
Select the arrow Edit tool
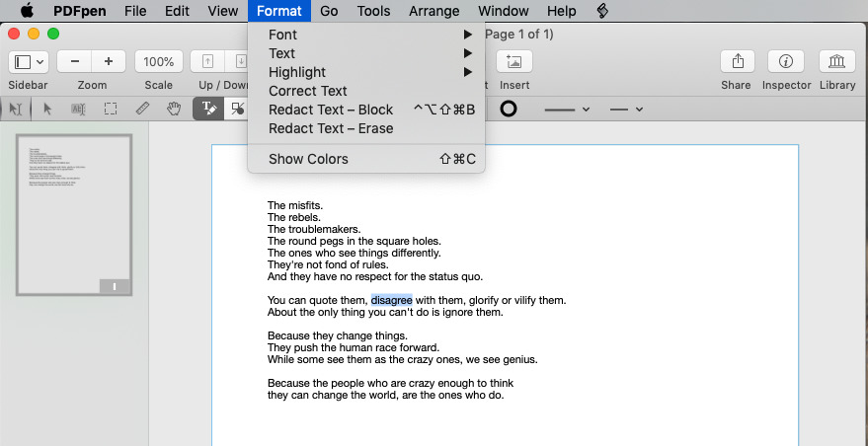47,109
